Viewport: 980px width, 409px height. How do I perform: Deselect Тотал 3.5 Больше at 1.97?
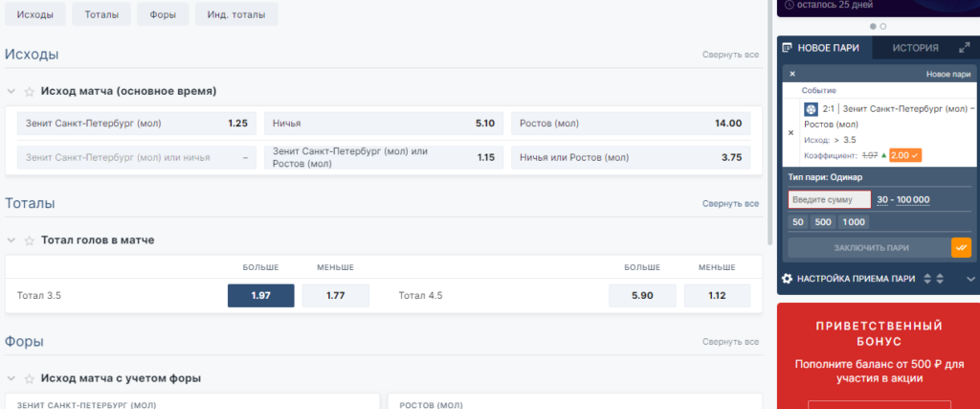point(260,296)
